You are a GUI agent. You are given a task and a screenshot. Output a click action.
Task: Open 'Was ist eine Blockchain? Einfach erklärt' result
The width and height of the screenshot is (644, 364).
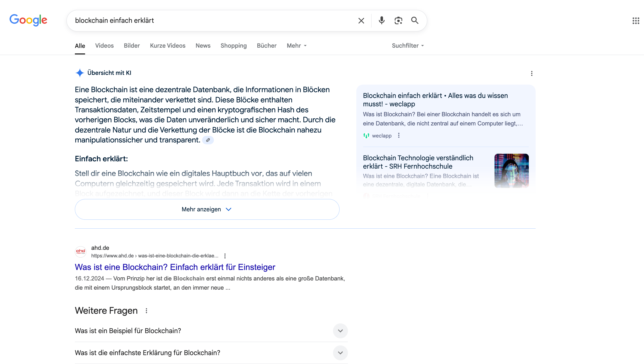(175, 267)
